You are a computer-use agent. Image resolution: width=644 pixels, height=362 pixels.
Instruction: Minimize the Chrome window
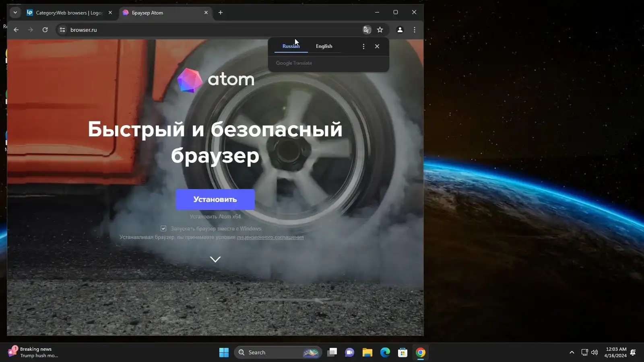pyautogui.click(x=377, y=12)
